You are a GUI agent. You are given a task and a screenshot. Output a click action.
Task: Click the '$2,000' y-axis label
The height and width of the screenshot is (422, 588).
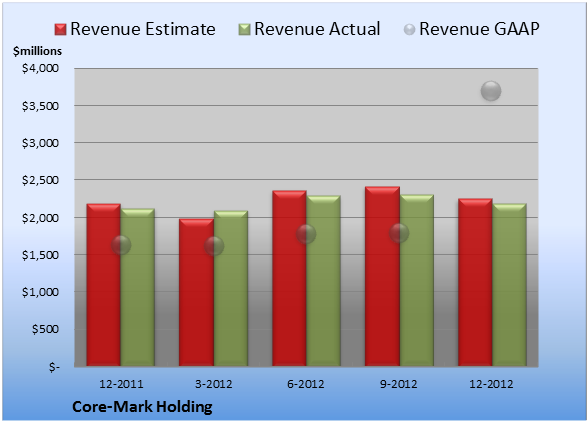pyautogui.click(x=40, y=218)
